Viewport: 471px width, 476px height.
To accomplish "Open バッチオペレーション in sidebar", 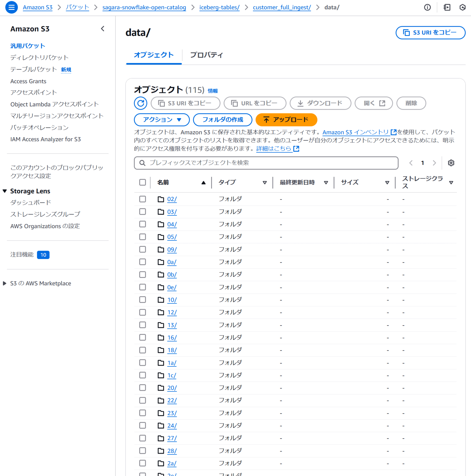I will point(40,128).
